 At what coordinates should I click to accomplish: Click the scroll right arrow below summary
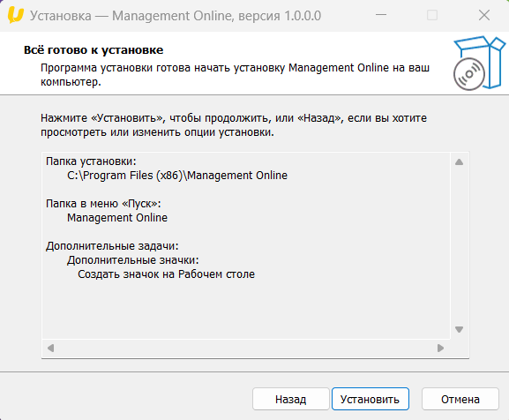[440, 349]
